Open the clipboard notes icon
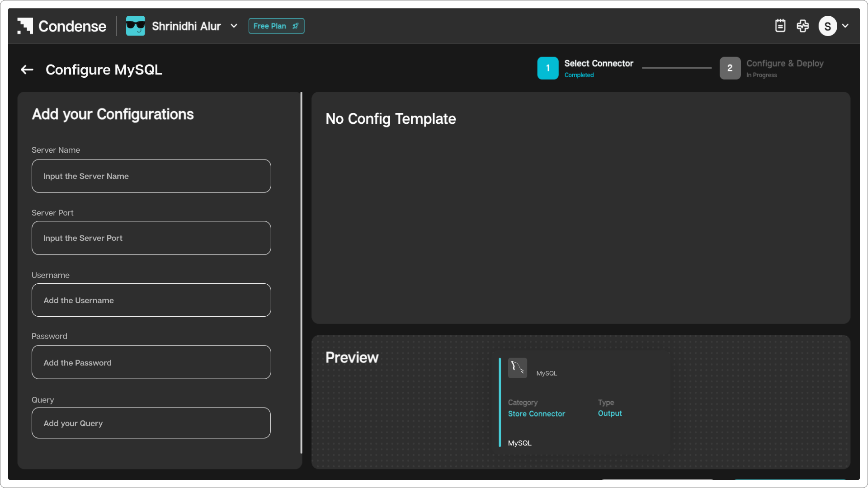This screenshot has width=868, height=488. (780, 26)
